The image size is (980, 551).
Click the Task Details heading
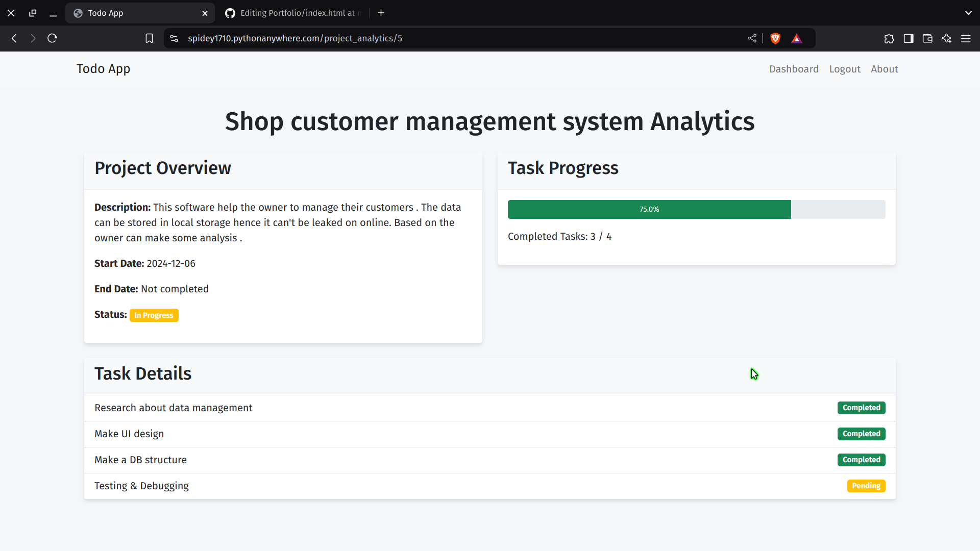click(x=143, y=373)
